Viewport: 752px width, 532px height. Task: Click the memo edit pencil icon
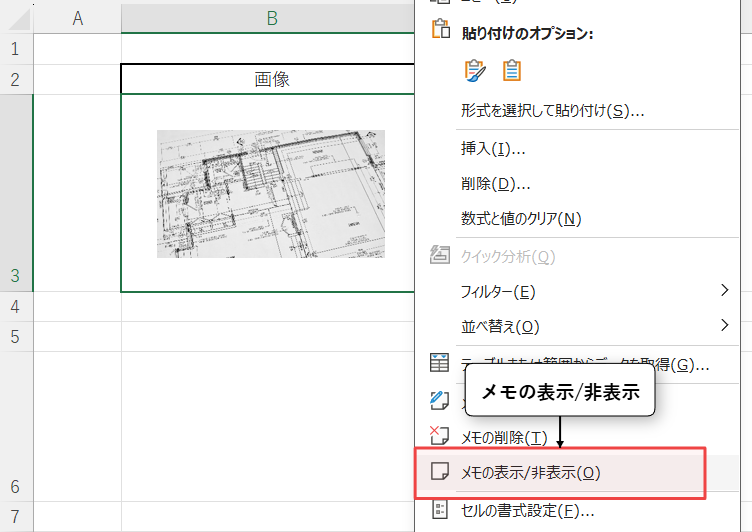(440, 400)
